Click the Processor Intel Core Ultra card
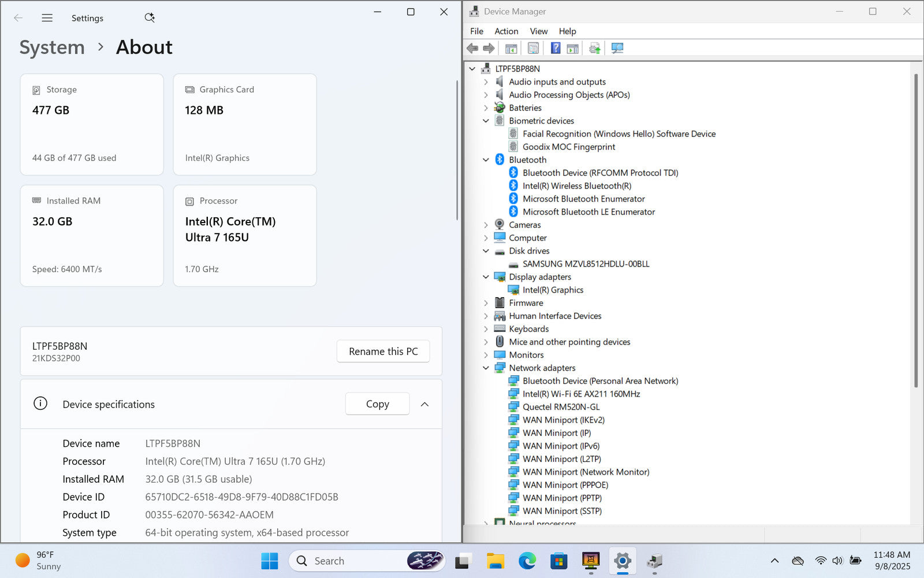 pos(245,236)
